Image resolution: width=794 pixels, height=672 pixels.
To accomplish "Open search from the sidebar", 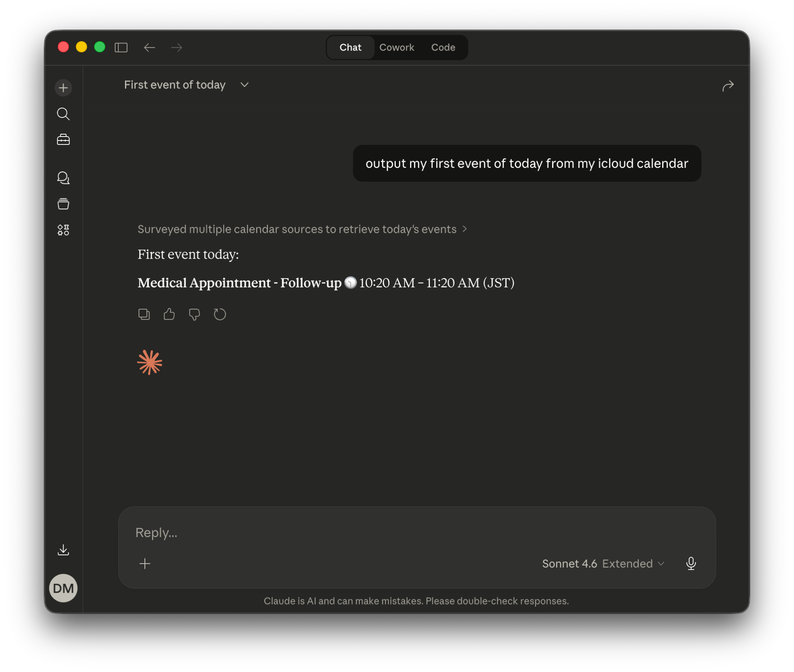I will click(x=63, y=114).
